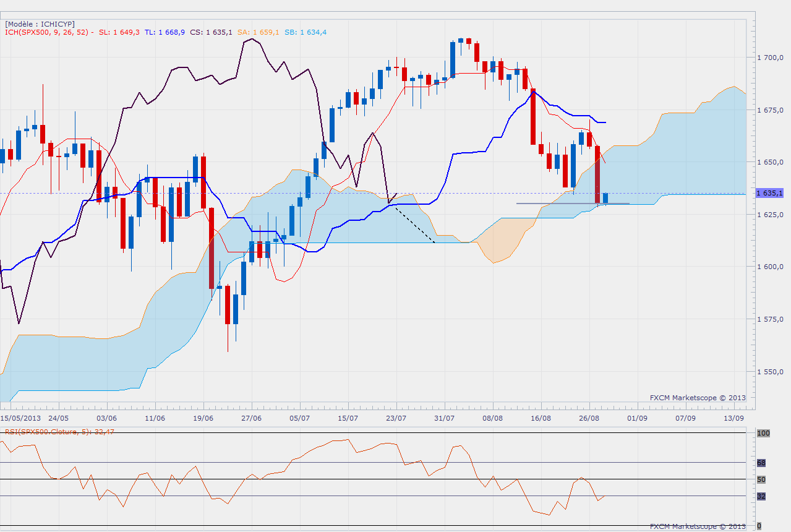
Task: Click the 08/08 date label
Action: (x=493, y=418)
